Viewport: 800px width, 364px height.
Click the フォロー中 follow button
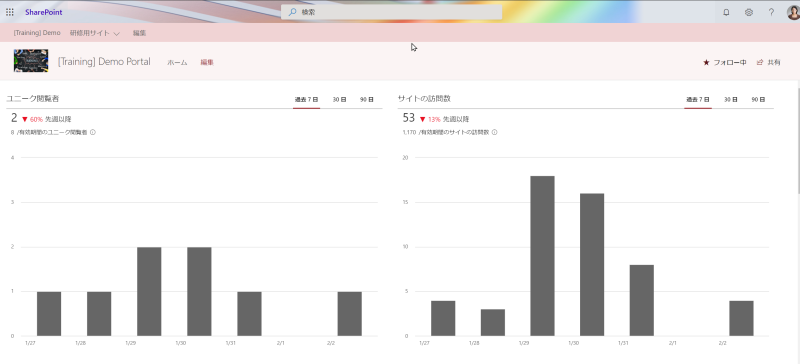724,62
